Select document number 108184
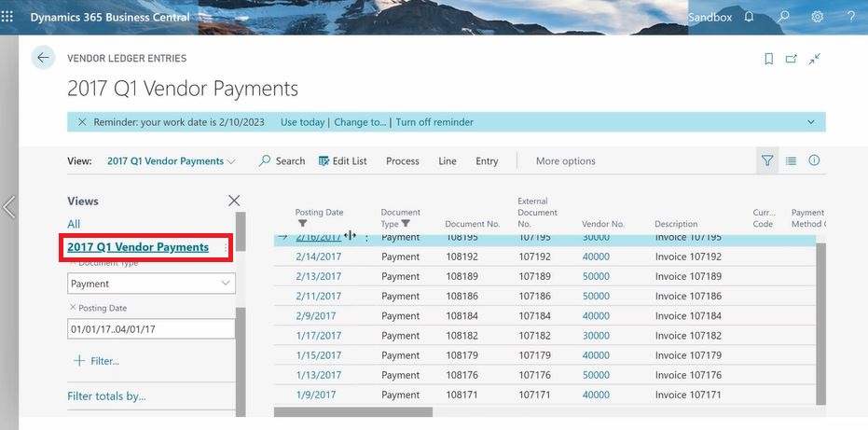 462,316
